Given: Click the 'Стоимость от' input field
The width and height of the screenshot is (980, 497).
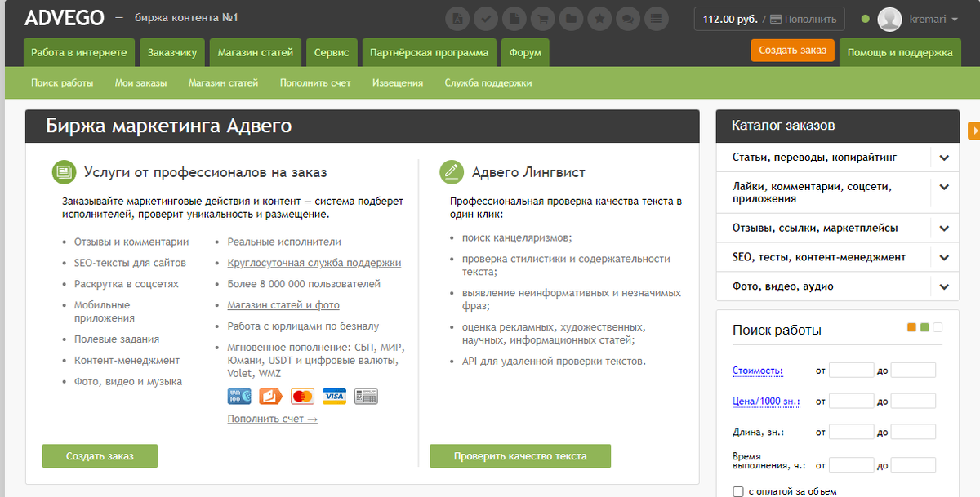Looking at the screenshot, I should 852,369.
